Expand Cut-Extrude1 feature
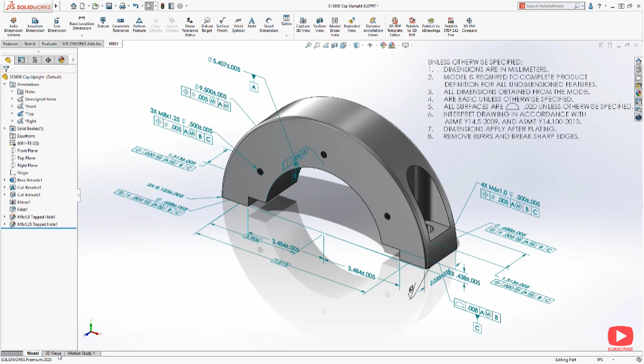The width and height of the screenshot is (644, 364). click(5, 195)
